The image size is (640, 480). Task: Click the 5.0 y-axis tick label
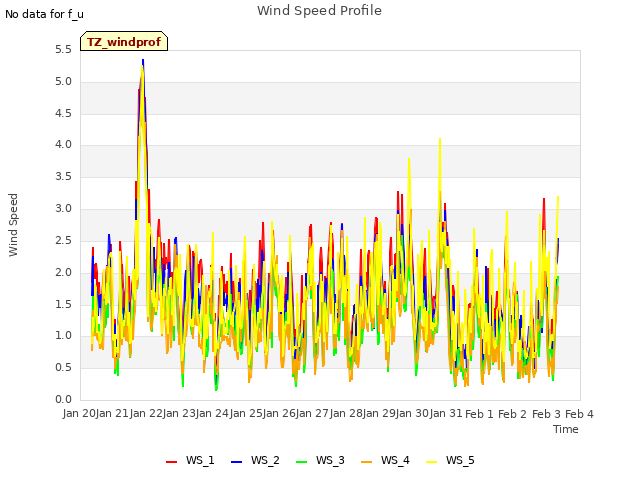63,82
